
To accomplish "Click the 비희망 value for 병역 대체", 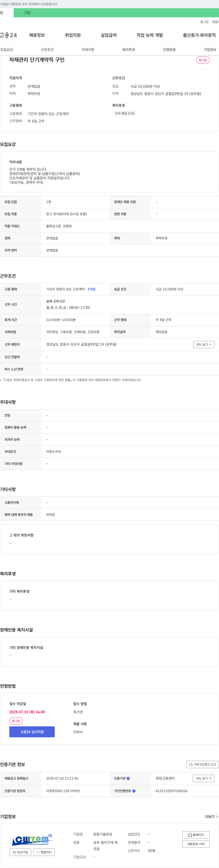I will (50, 515).
